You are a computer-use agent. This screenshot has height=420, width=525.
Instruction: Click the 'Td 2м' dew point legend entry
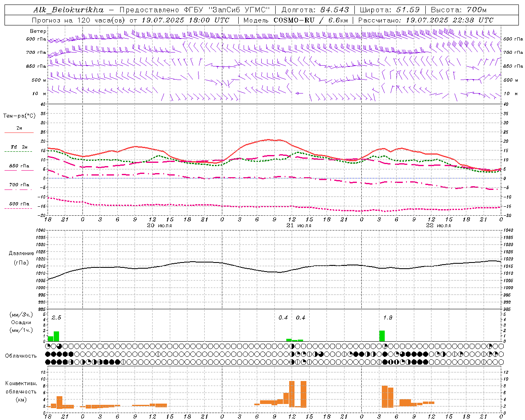19,147
